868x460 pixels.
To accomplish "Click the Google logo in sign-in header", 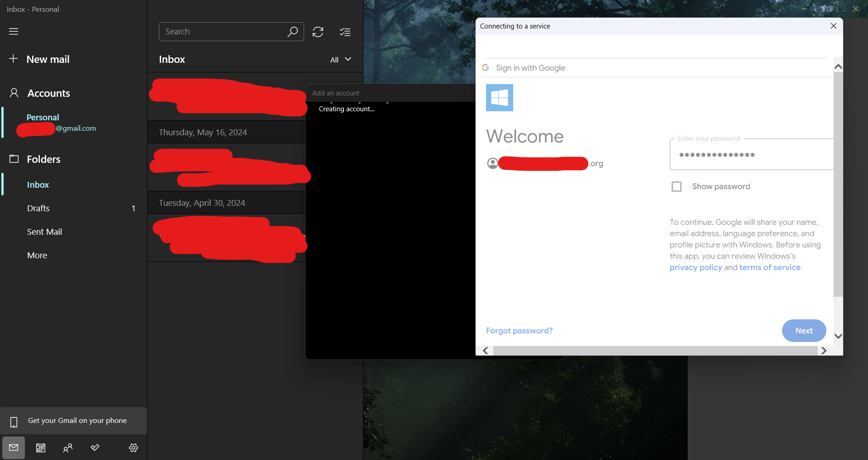I will pyautogui.click(x=486, y=67).
